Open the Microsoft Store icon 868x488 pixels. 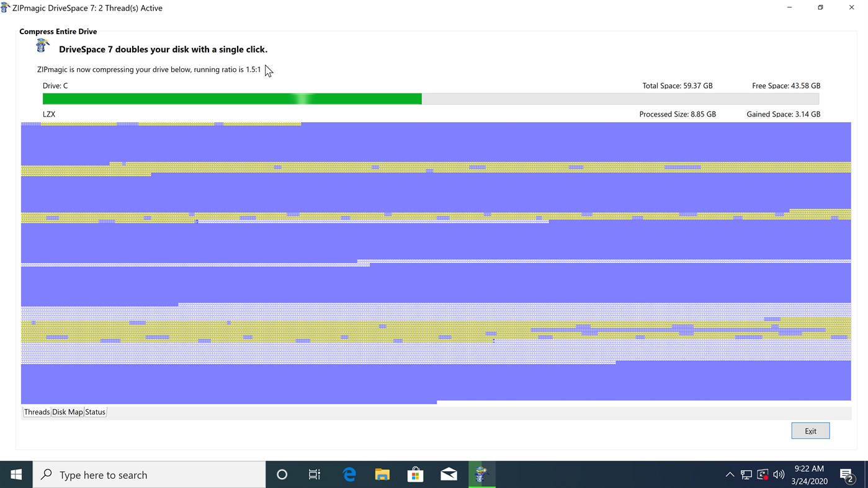click(415, 474)
